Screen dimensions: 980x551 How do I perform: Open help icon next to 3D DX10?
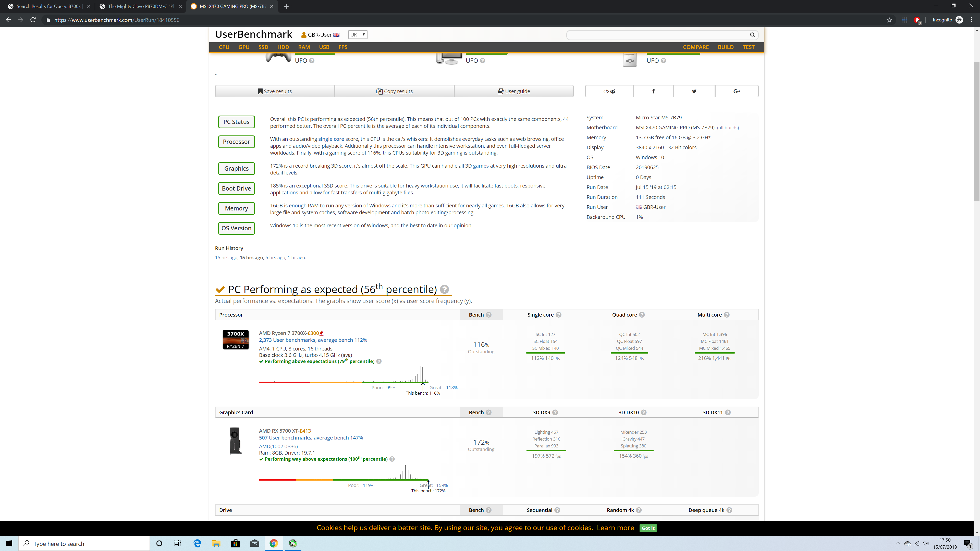[644, 412]
